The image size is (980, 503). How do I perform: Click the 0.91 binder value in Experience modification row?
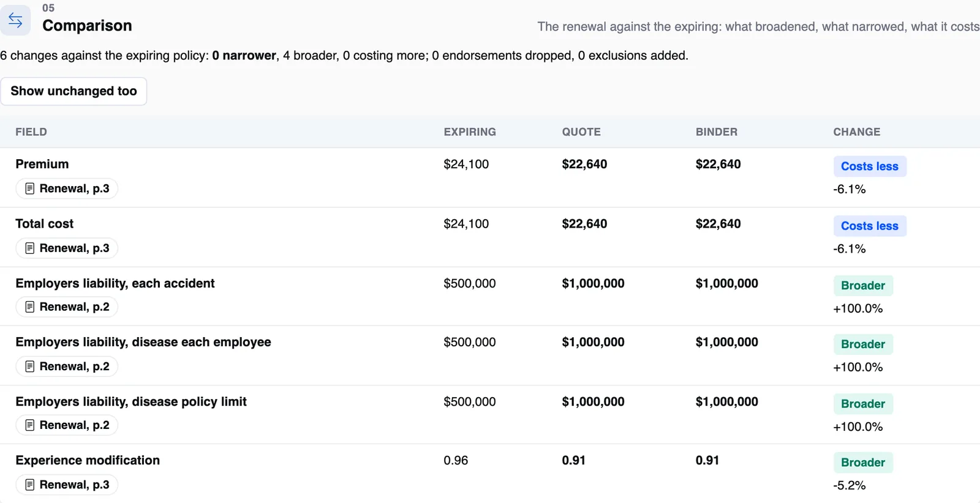[707, 460]
